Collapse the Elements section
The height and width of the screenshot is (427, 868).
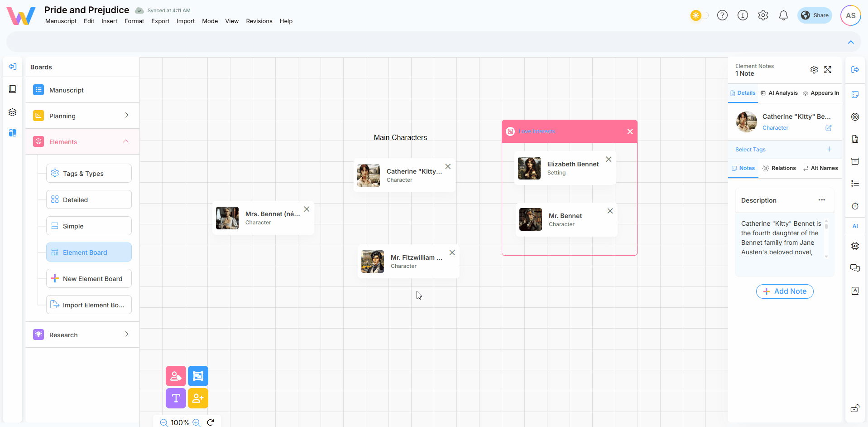[x=126, y=141]
